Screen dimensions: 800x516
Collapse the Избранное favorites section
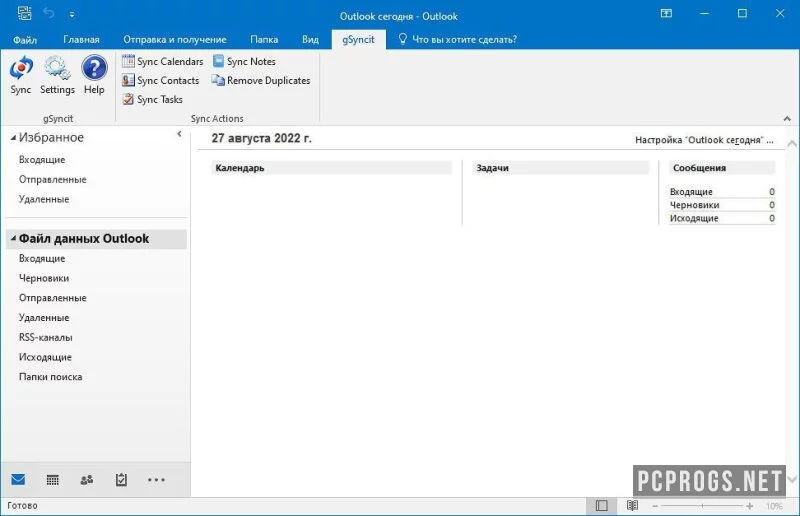pyautogui.click(x=13, y=138)
